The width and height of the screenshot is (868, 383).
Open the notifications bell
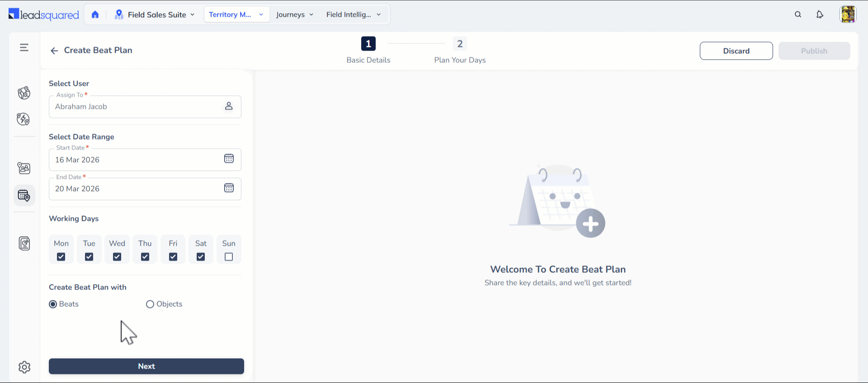820,14
